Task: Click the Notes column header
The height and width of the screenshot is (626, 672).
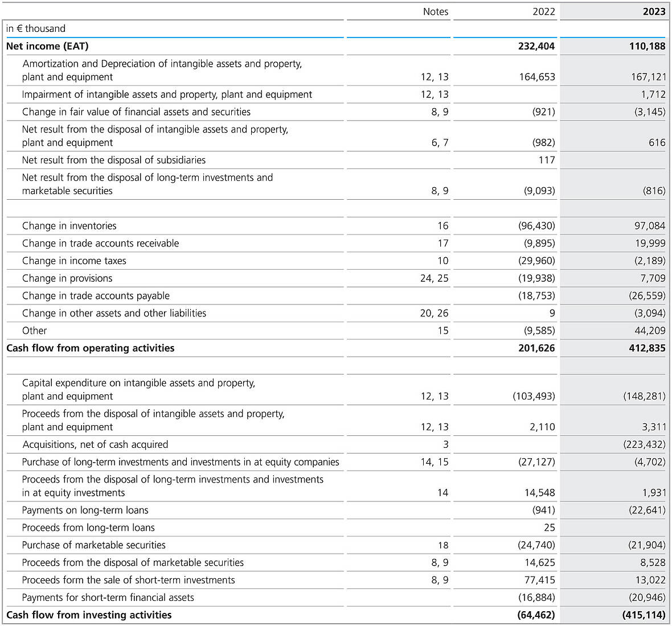Action: point(435,11)
